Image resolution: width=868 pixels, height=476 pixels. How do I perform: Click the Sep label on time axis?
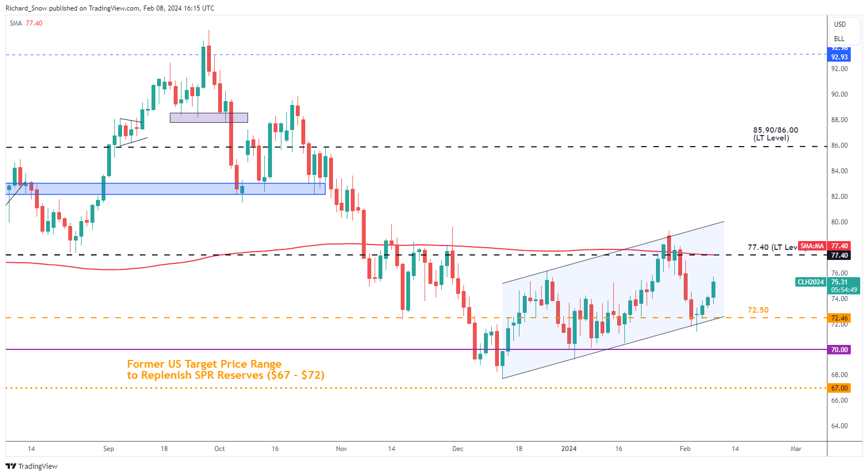(109, 449)
